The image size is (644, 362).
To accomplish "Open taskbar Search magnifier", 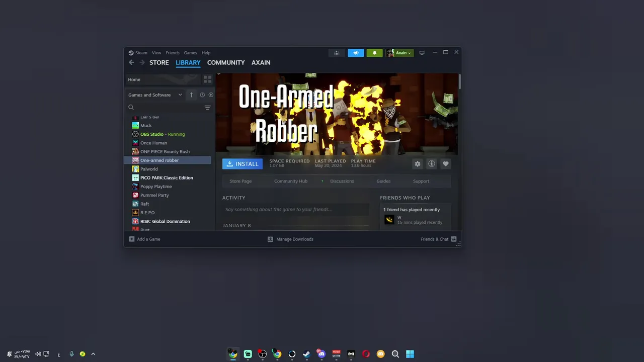I will tap(395, 354).
